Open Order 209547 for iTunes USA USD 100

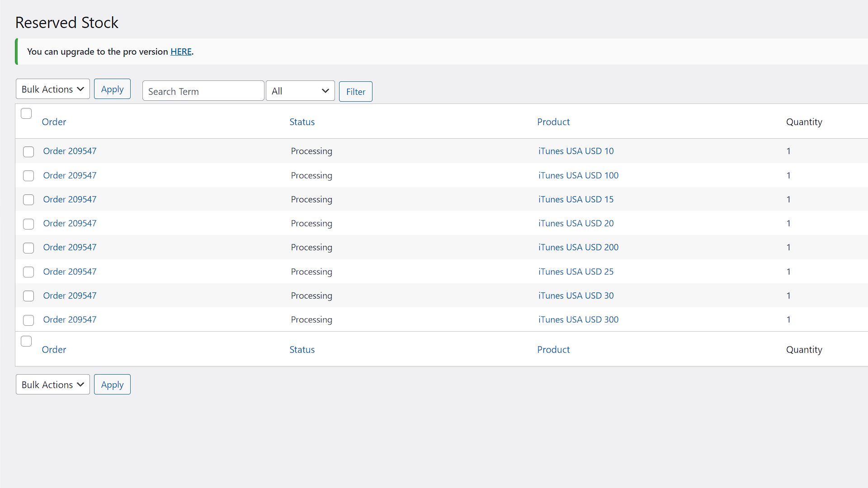pyautogui.click(x=70, y=175)
